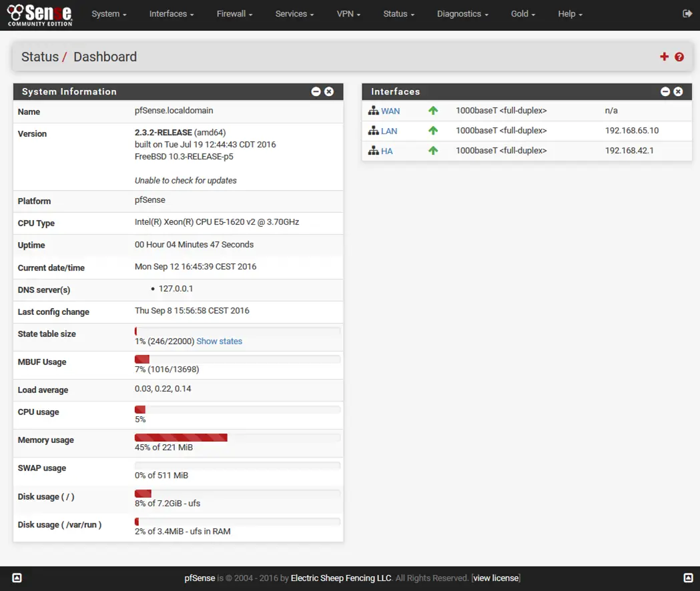Add a widget using the red plus icon
This screenshot has height=591, width=700.
coord(664,57)
